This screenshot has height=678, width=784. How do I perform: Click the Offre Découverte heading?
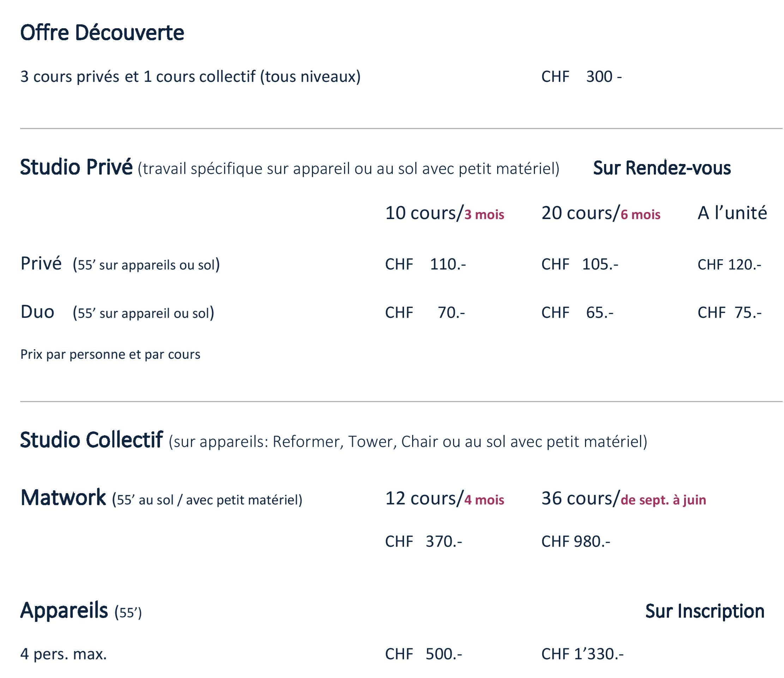pyautogui.click(x=102, y=32)
